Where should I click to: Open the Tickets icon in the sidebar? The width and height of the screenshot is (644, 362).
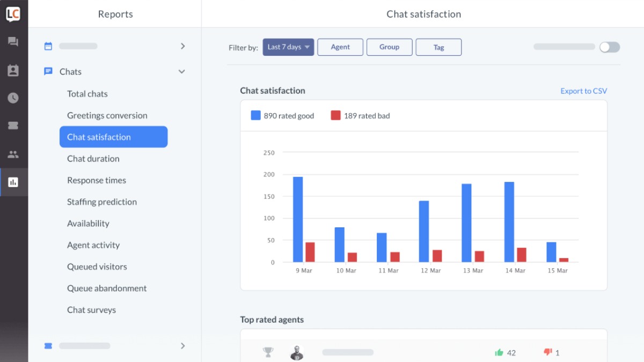(13, 125)
